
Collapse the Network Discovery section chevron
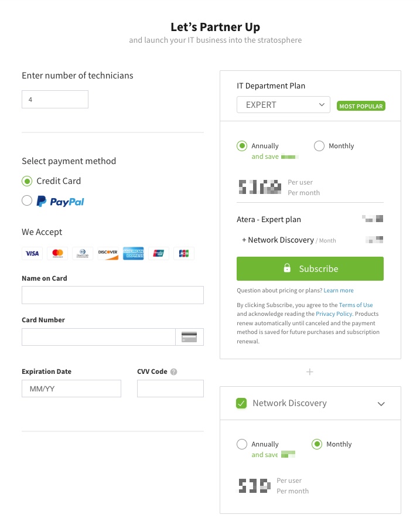381,404
